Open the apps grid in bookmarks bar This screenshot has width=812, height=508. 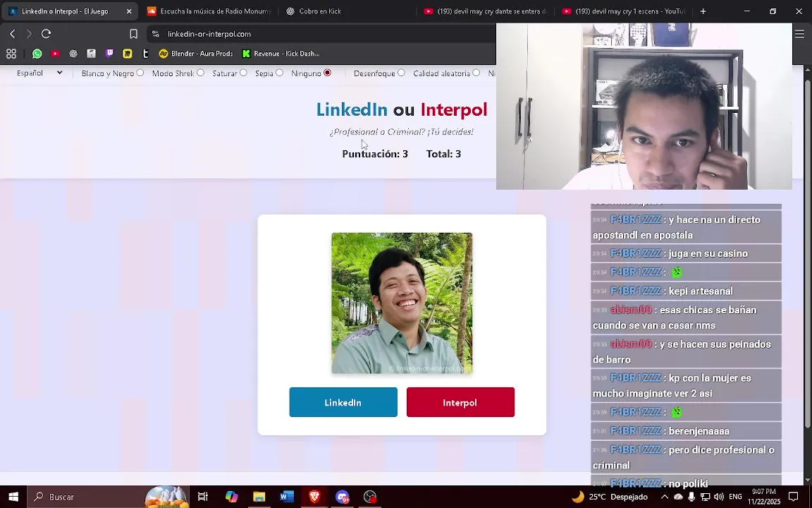click(x=11, y=54)
